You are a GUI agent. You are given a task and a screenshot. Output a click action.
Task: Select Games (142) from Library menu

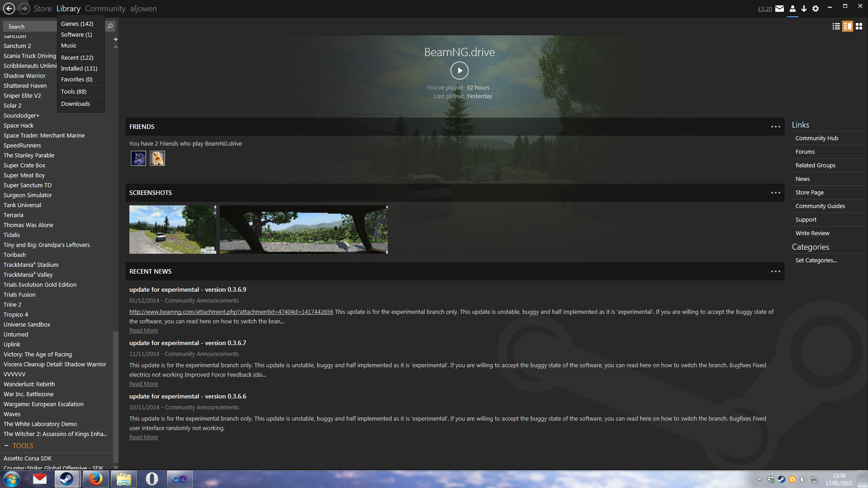pyautogui.click(x=77, y=24)
